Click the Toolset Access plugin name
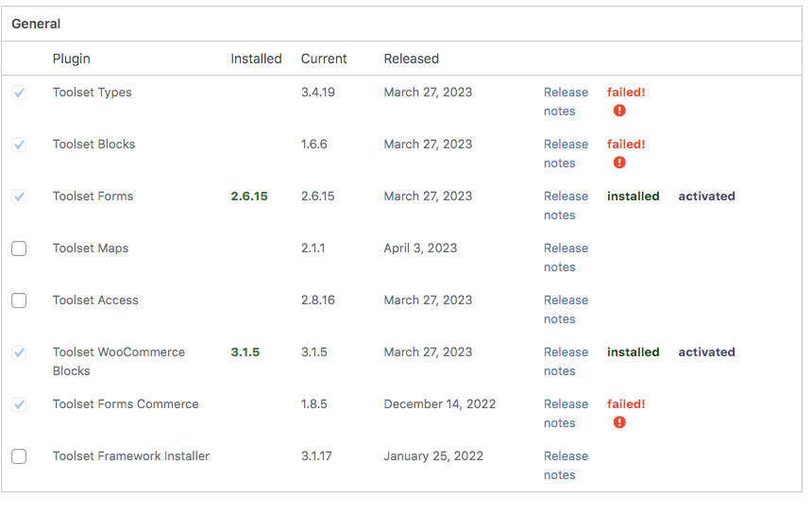The image size is (812, 515). [x=95, y=300]
